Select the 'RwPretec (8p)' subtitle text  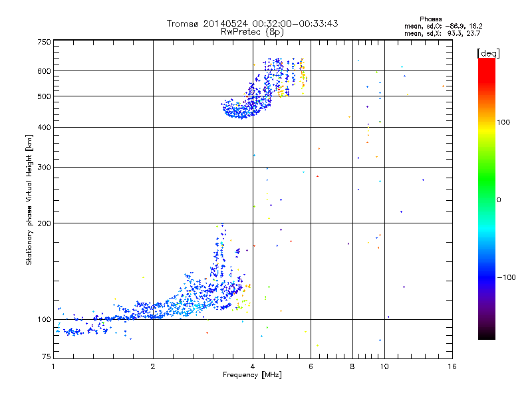point(252,32)
